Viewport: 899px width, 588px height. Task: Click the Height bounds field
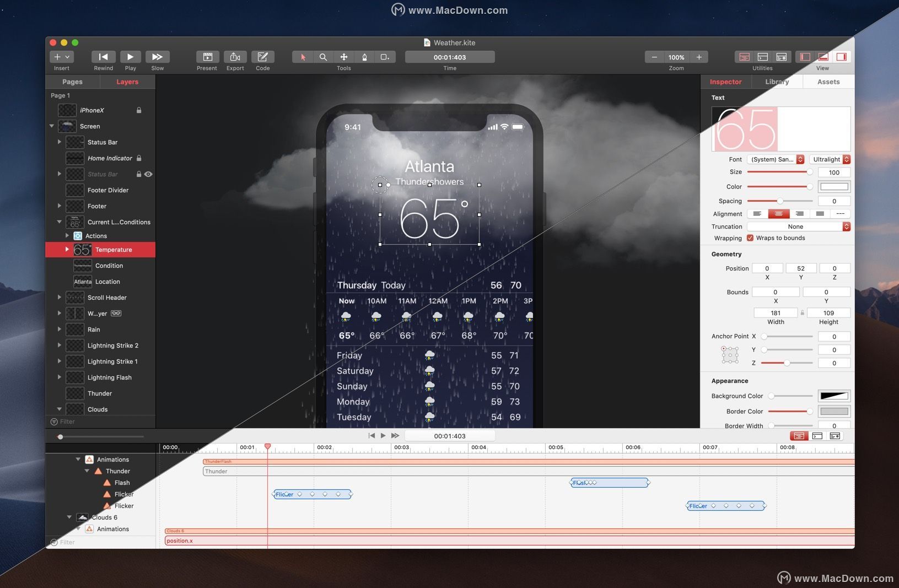[828, 313]
